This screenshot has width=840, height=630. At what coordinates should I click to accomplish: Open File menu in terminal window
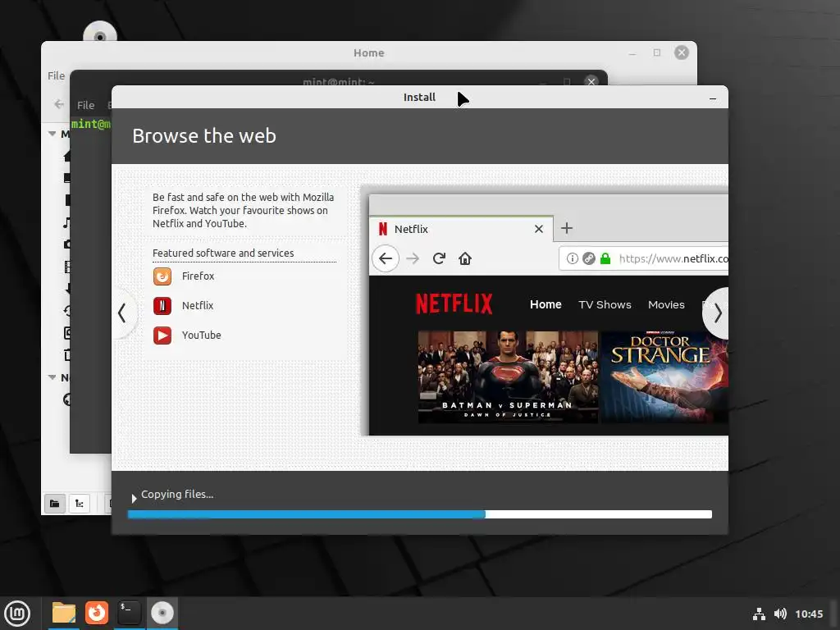coord(85,106)
